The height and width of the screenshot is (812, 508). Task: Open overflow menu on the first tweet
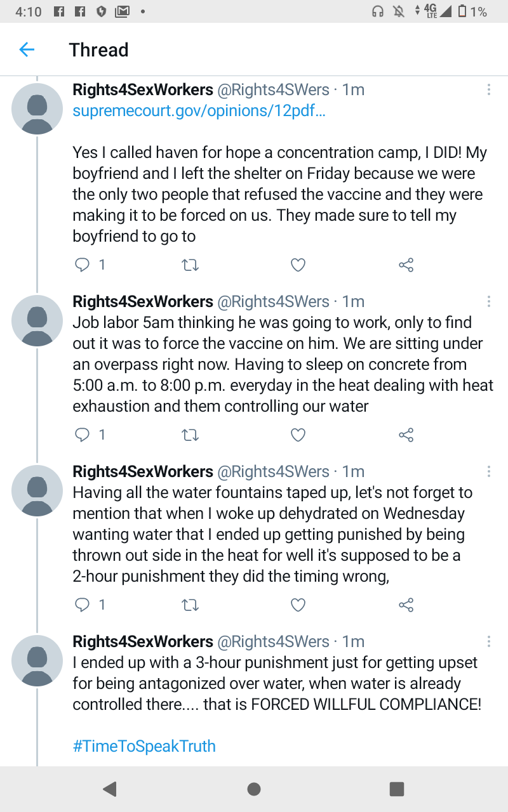488,90
